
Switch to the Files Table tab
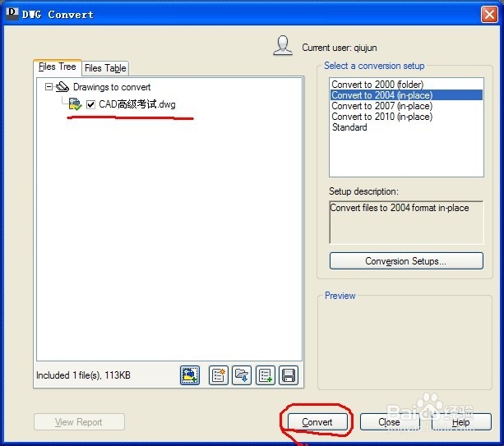click(x=105, y=68)
